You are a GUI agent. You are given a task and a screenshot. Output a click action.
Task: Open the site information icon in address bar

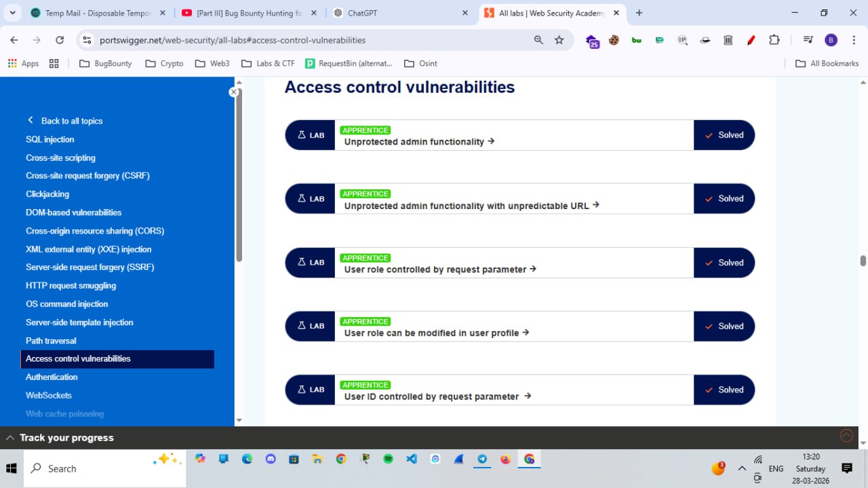[86, 40]
